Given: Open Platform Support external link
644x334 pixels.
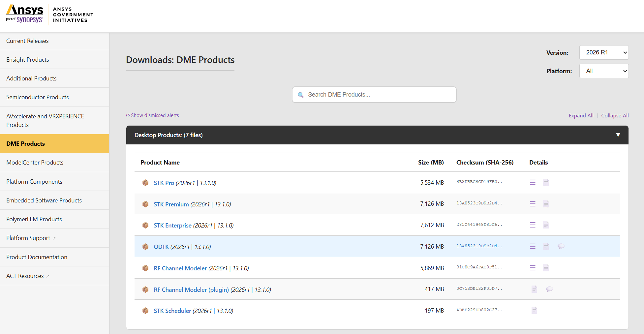Looking at the screenshot, I should [55, 238].
